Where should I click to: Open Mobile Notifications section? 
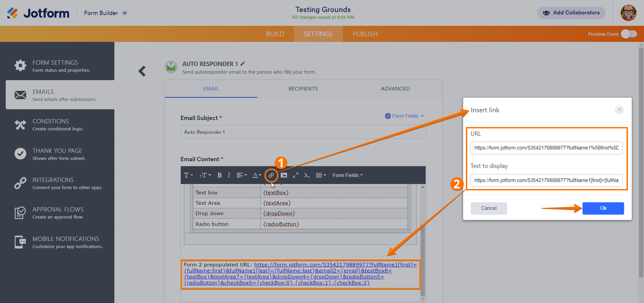(x=57, y=242)
